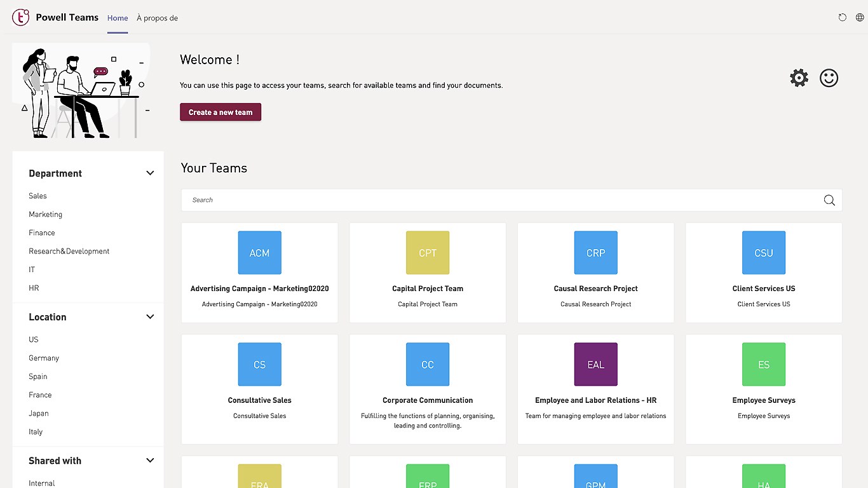Collapse the Shared with filter section
This screenshot has height=488, width=868.
tap(150, 461)
